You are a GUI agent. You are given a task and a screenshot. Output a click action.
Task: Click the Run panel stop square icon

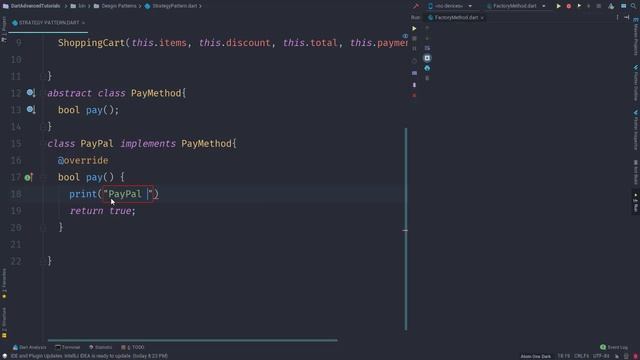(x=414, y=38)
